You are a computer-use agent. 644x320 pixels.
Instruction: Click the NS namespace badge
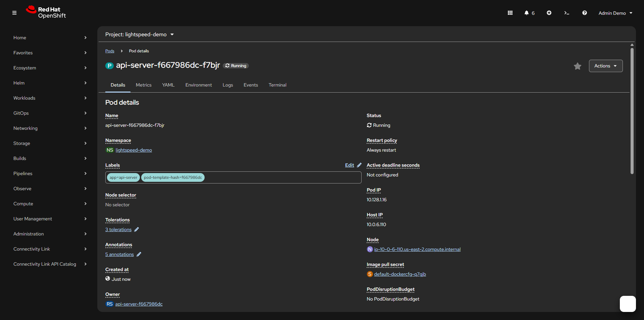(110, 150)
